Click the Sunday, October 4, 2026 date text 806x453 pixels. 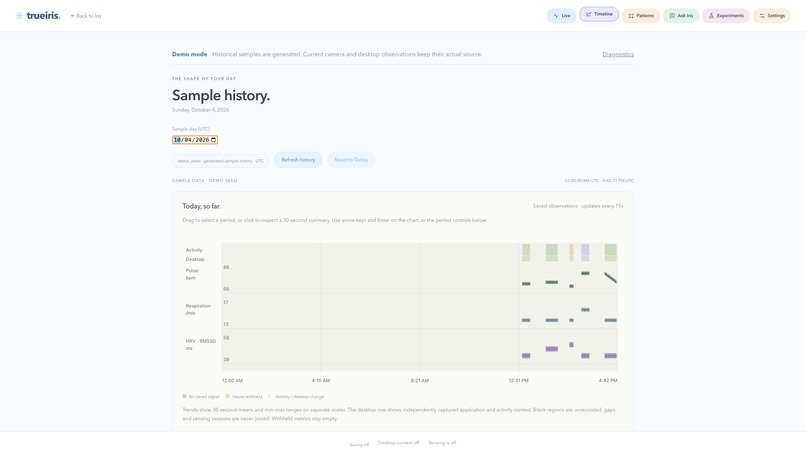pos(200,110)
